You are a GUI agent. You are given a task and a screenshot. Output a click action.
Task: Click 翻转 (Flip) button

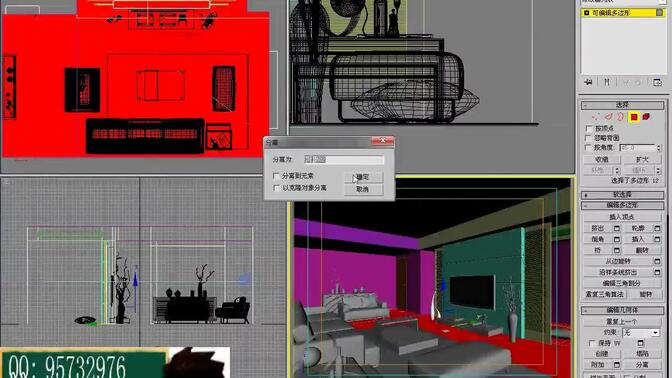[642, 250]
